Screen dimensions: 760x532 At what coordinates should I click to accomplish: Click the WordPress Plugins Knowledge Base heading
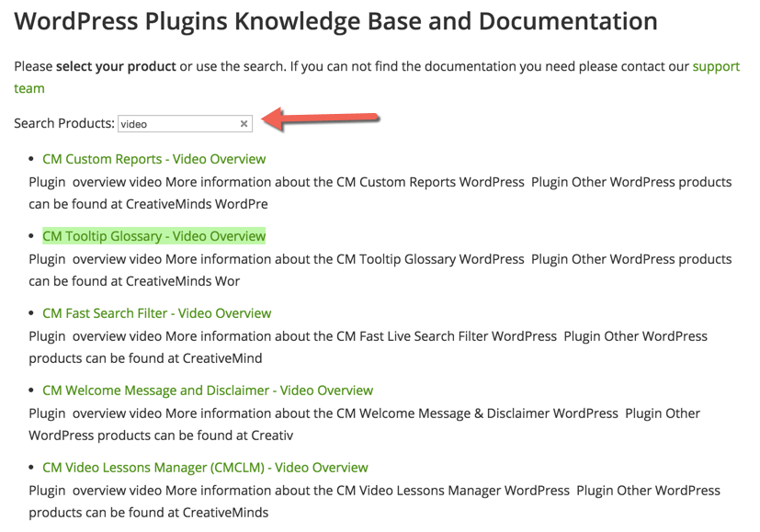click(335, 21)
